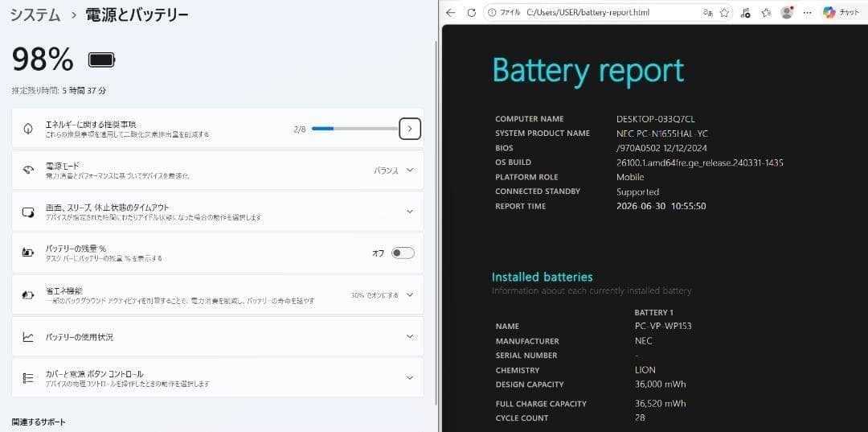Open the media control icon in toolbar
The image size is (868, 432).
point(745,13)
